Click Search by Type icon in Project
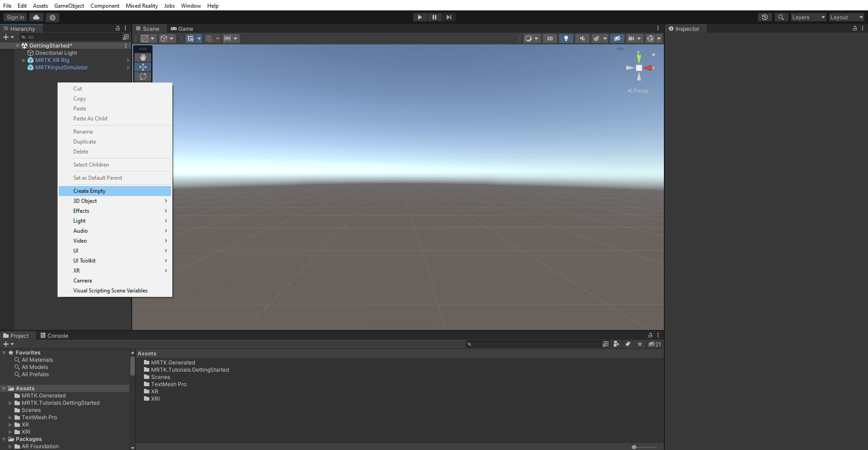This screenshot has height=450, width=868. pyautogui.click(x=616, y=344)
